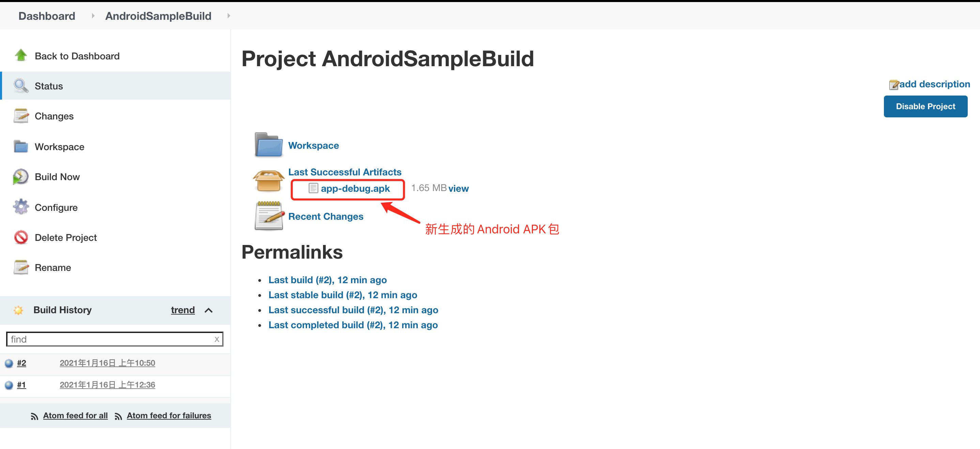
Task: Click the Delete Project no-entry icon
Action: 19,237
